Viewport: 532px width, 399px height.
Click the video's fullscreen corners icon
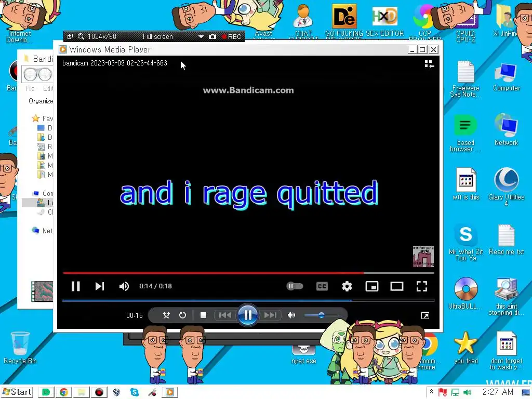click(422, 286)
